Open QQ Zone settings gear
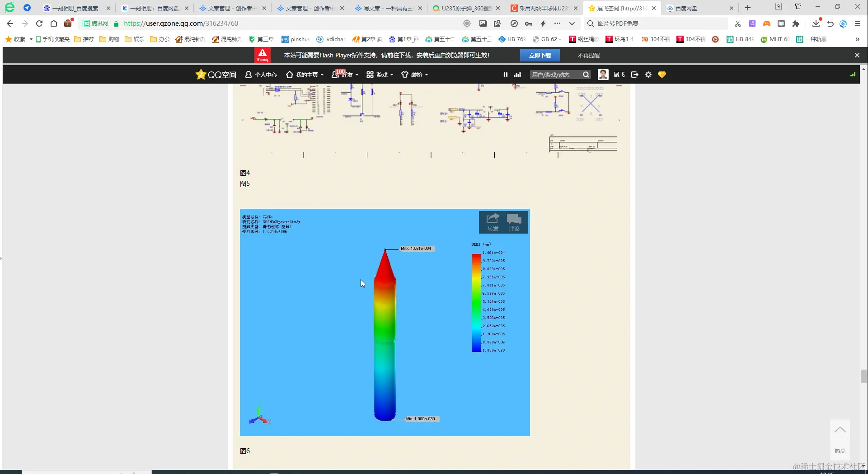The width and height of the screenshot is (868, 474). 648,75
